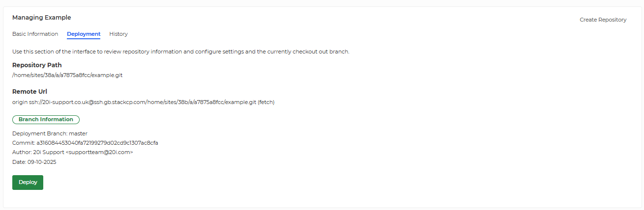Click the Date: 09-10-2025 line

coord(34,162)
